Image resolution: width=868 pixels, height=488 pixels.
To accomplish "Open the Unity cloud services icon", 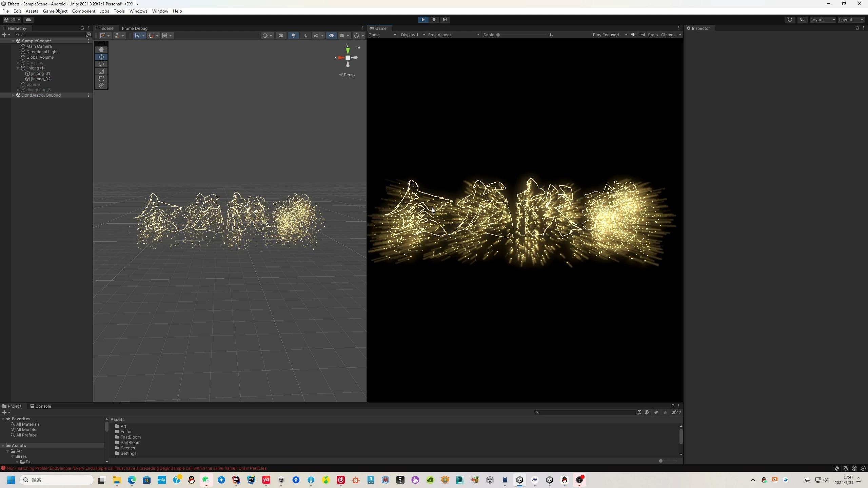I will pos(28,20).
